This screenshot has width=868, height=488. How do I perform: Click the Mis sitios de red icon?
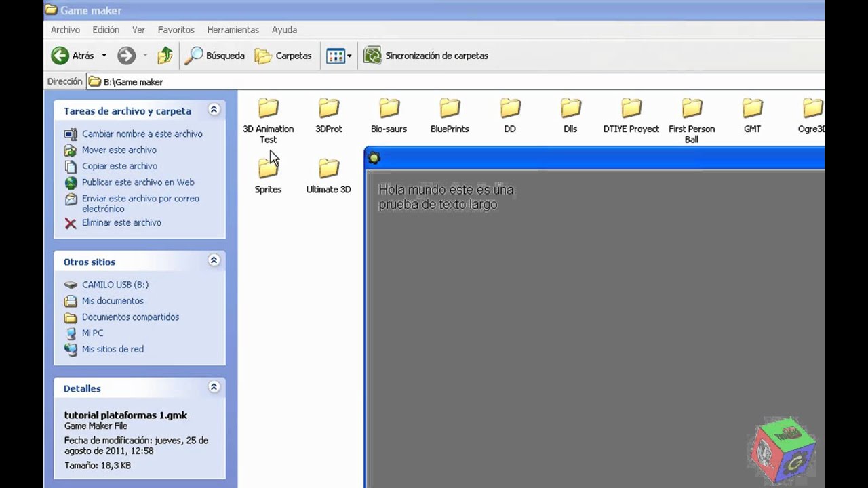tap(71, 350)
